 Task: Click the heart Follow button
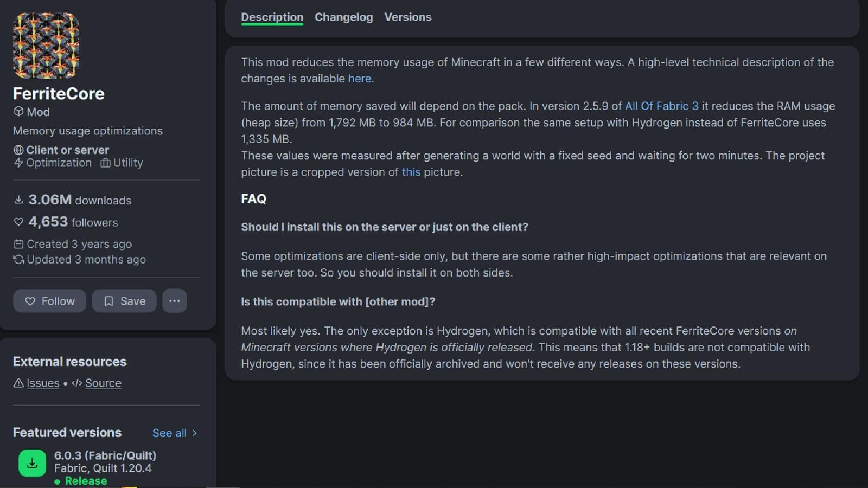click(x=49, y=301)
